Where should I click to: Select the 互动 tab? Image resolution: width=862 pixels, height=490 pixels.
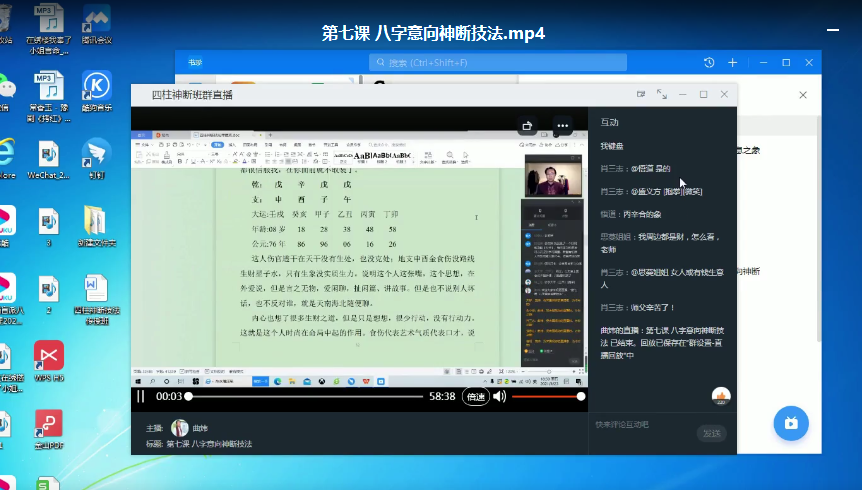click(x=609, y=122)
